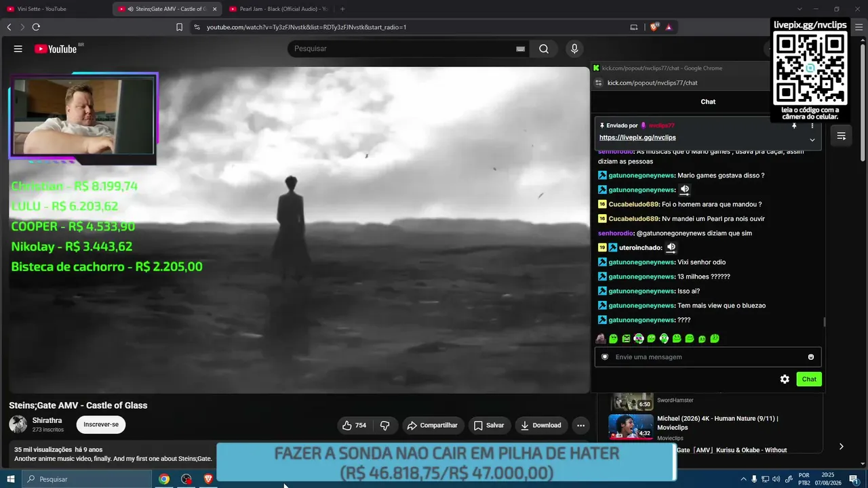This screenshot has height=488, width=868.
Task: Bookmark this page using the bookmark icon
Action: pyautogui.click(x=179, y=27)
